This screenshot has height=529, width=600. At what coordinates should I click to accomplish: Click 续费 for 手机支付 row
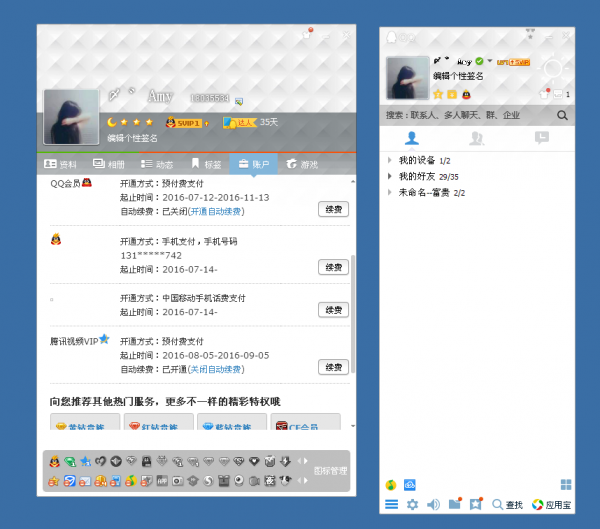point(333,267)
